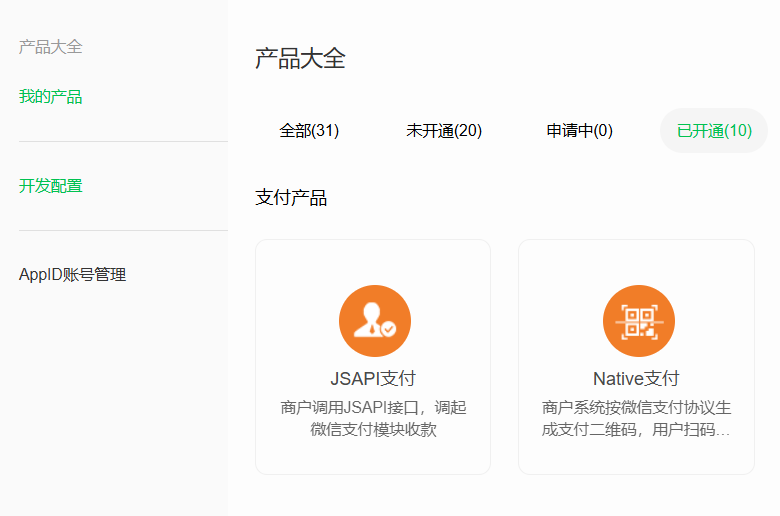Open AppID账号管理 in the sidebar
The image size is (780, 516).
pos(72,275)
